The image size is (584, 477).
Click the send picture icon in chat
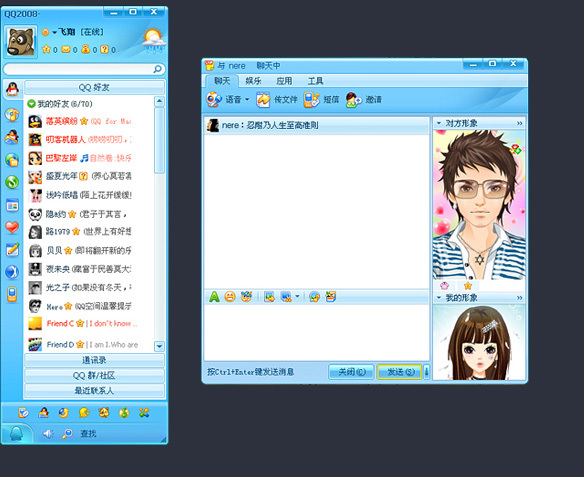click(269, 297)
